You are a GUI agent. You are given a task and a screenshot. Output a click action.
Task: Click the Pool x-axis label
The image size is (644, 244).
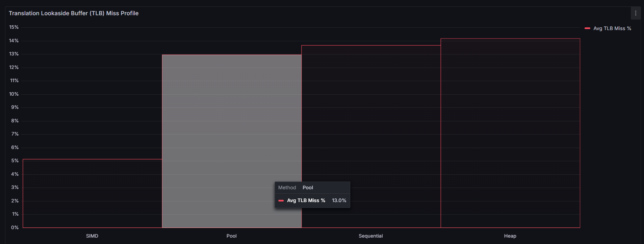click(x=232, y=236)
